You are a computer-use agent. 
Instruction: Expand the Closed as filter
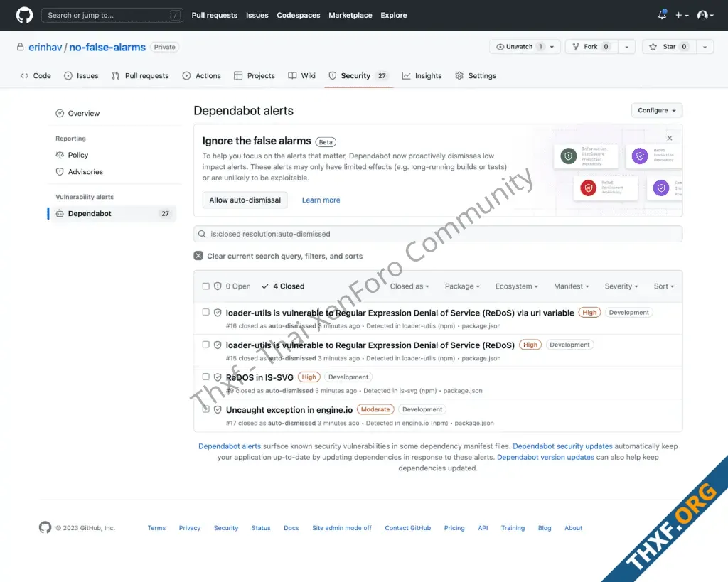coord(409,286)
